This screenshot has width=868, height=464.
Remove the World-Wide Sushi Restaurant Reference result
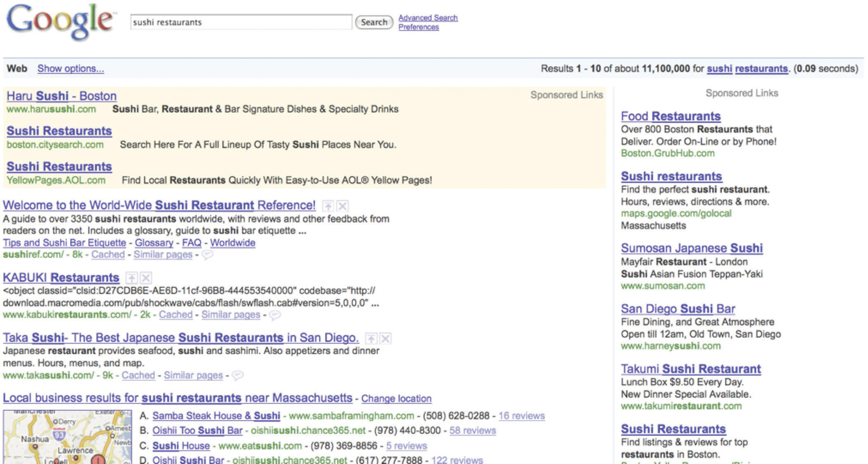tap(342, 206)
